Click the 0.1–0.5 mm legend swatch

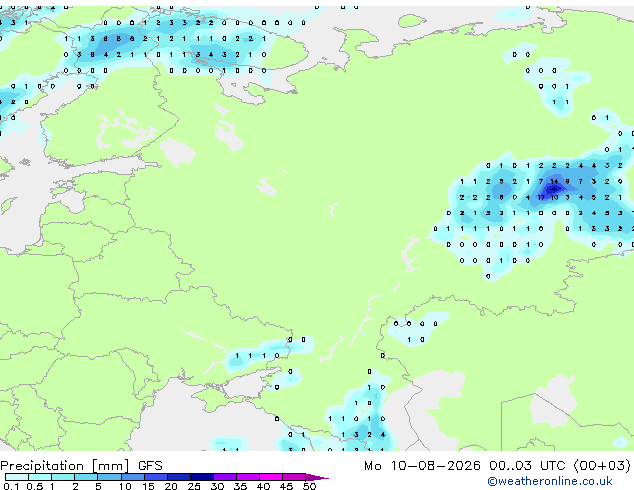coord(17,477)
